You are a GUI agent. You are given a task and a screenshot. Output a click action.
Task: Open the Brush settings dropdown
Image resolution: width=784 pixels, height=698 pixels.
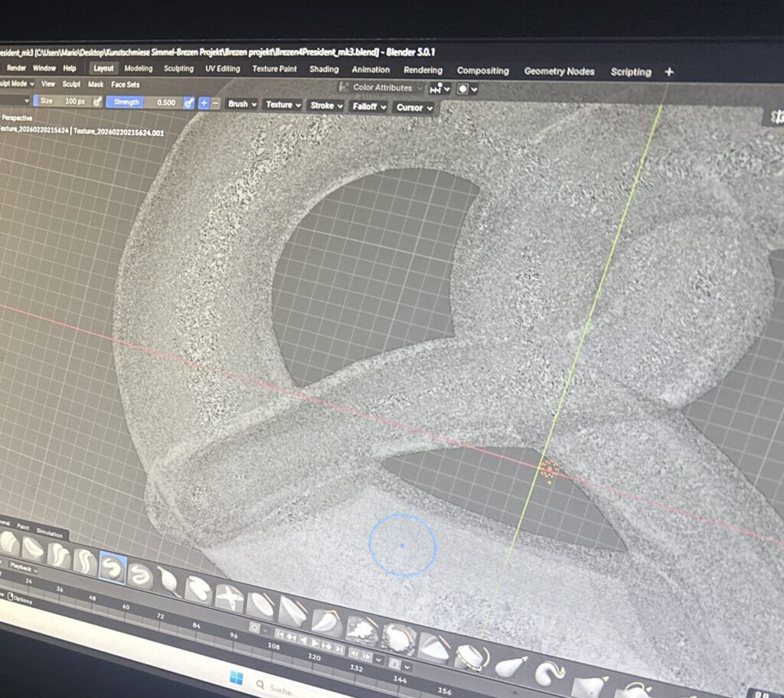click(242, 104)
